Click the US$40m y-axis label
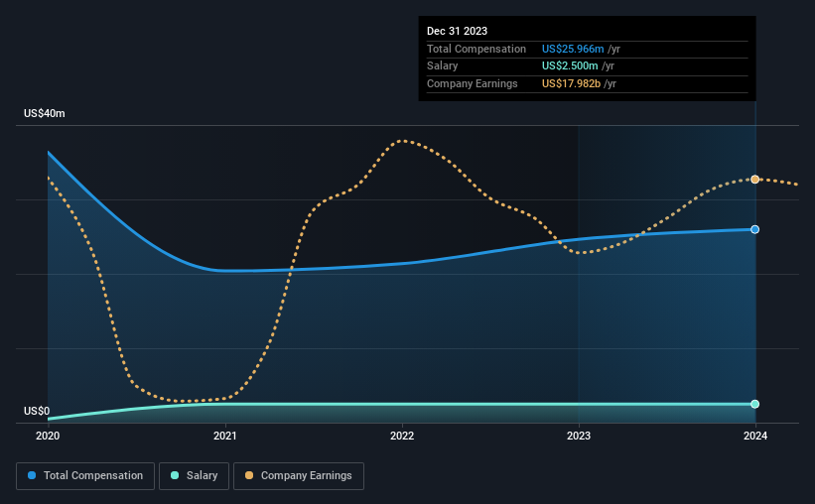Screen dimensions: 815x504 click(45, 113)
